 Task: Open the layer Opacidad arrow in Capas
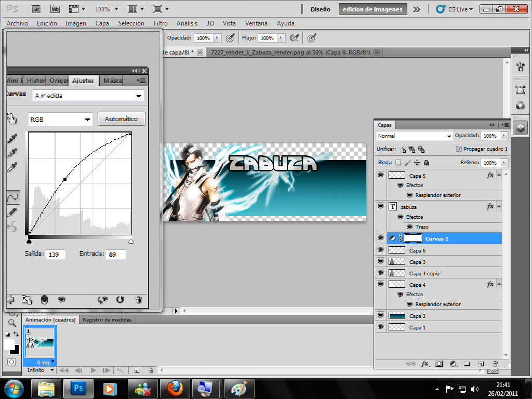(504, 136)
